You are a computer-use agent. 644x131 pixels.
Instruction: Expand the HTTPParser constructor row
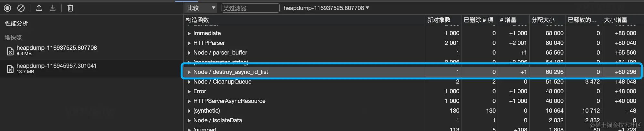(189, 43)
